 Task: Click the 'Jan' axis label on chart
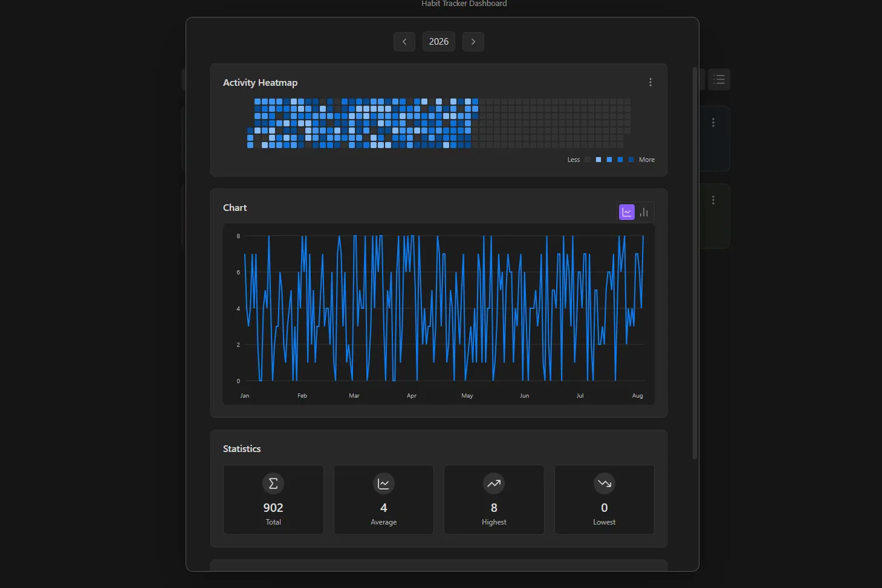point(245,396)
